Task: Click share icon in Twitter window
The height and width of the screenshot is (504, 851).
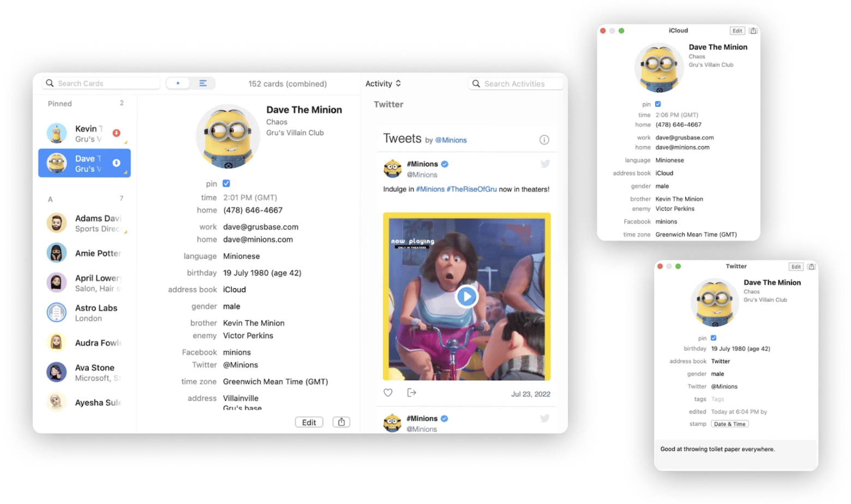Action: pos(812,267)
